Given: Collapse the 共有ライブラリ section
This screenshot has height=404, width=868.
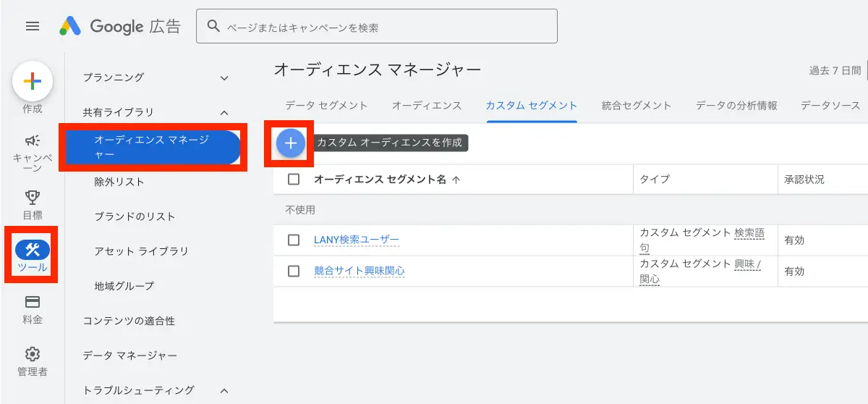Looking at the screenshot, I should 224,112.
